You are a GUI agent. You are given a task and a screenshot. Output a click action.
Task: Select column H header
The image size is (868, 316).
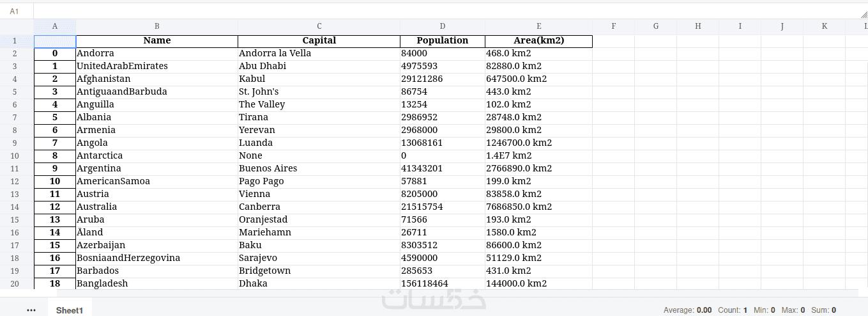697,26
